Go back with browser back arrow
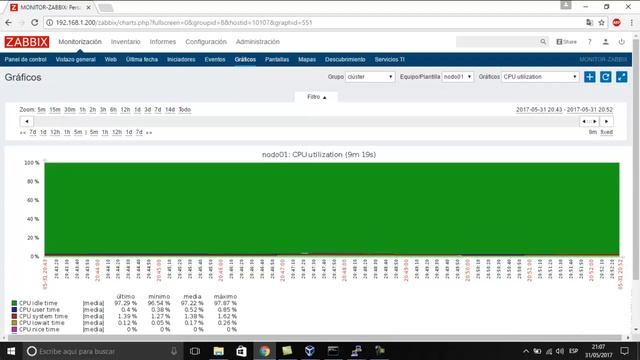 [9, 22]
